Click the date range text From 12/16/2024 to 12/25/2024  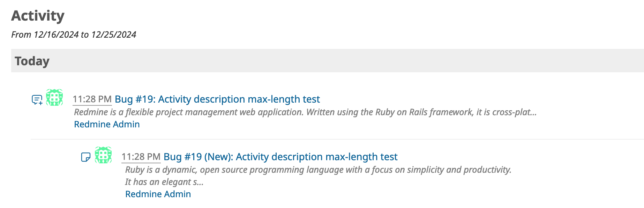[x=74, y=35]
